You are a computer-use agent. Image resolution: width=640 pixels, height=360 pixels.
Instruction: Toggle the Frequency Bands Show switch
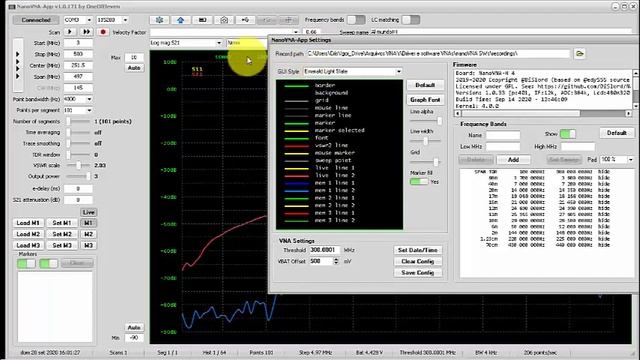point(568,134)
